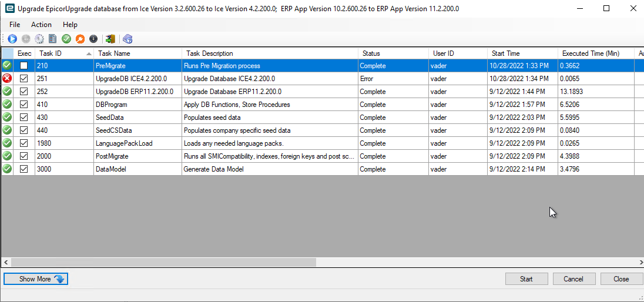Image resolution: width=644 pixels, height=302 pixels.
Task: Select the '9/12/2022 2:14 PM' start time cell
Action: [523, 169]
